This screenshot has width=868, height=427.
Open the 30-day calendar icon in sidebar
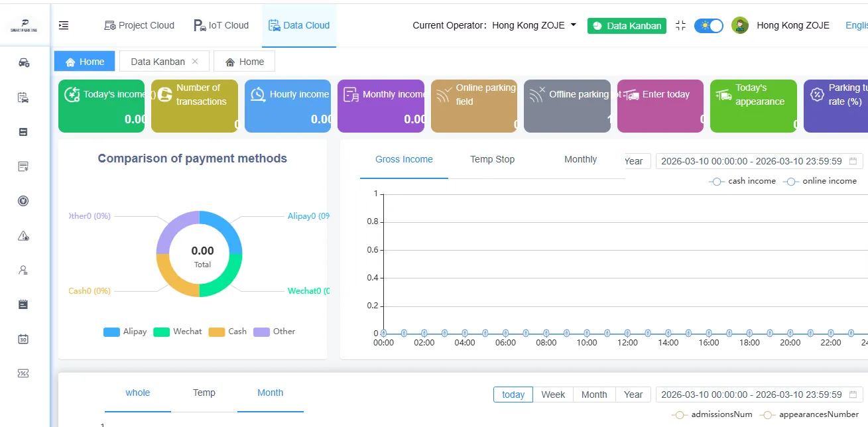tap(24, 339)
